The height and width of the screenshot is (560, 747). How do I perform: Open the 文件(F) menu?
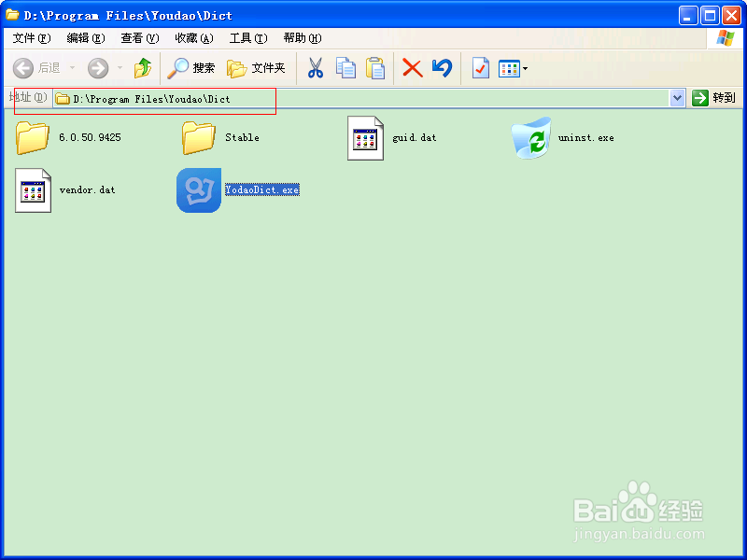pyautogui.click(x=32, y=38)
